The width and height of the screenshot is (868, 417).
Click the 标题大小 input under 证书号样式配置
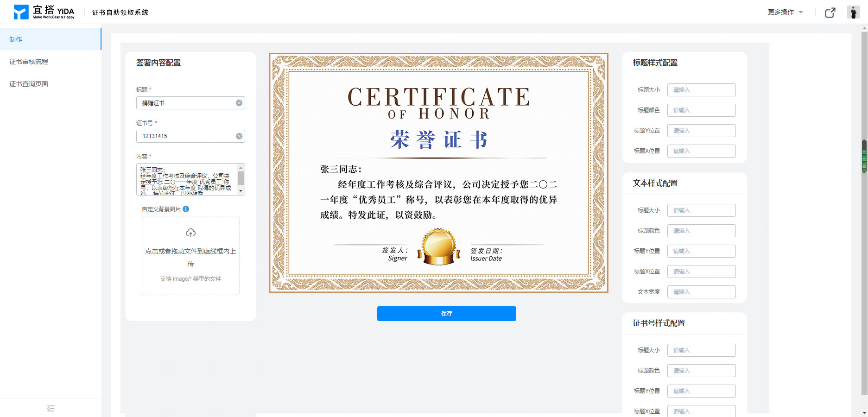coord(701,350)
